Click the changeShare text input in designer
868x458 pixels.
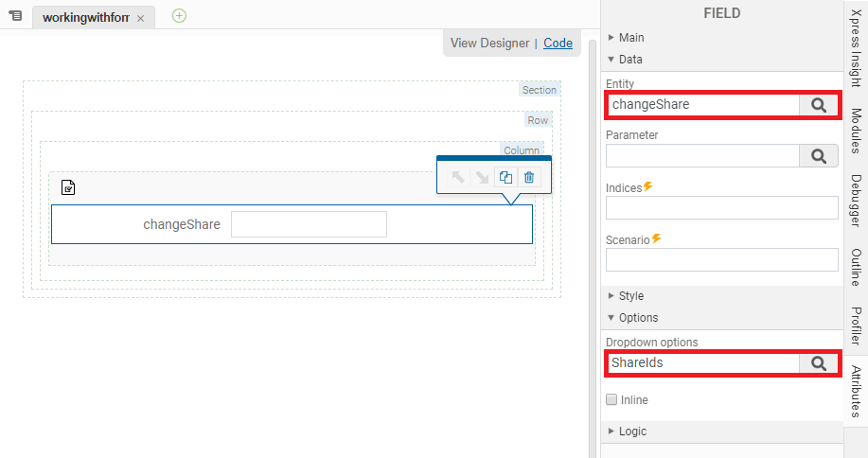[x=309, y=224]
